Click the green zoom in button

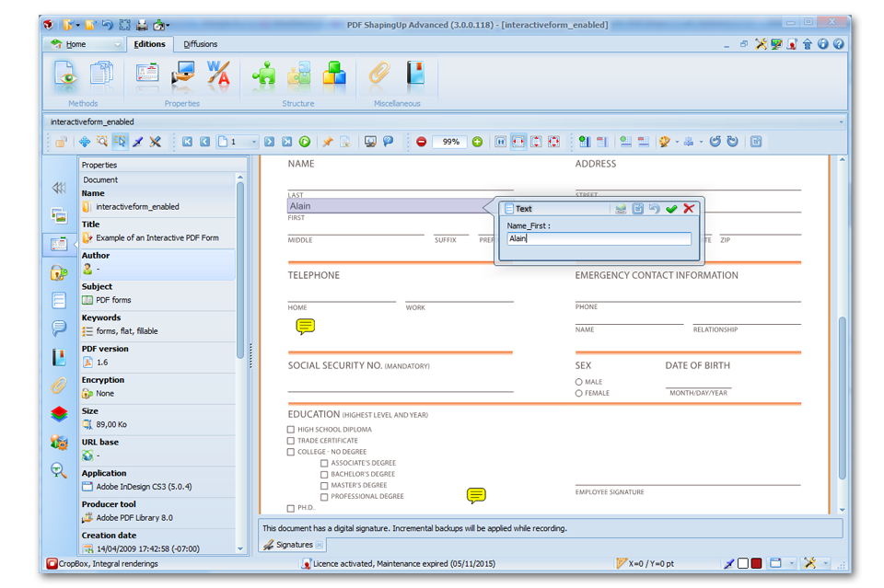pos(478,142)
